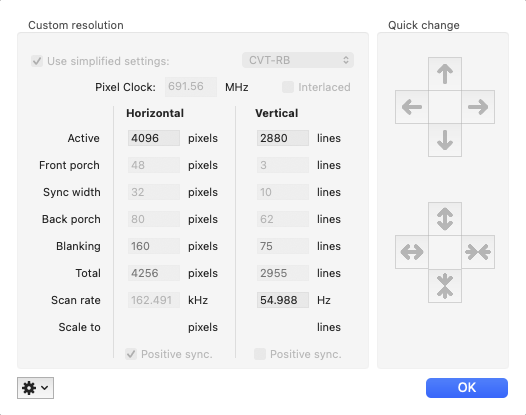Viewport: 526px width, 415px height.
Task: Click the horizontal Front porch field
Action: coord(154,165)
